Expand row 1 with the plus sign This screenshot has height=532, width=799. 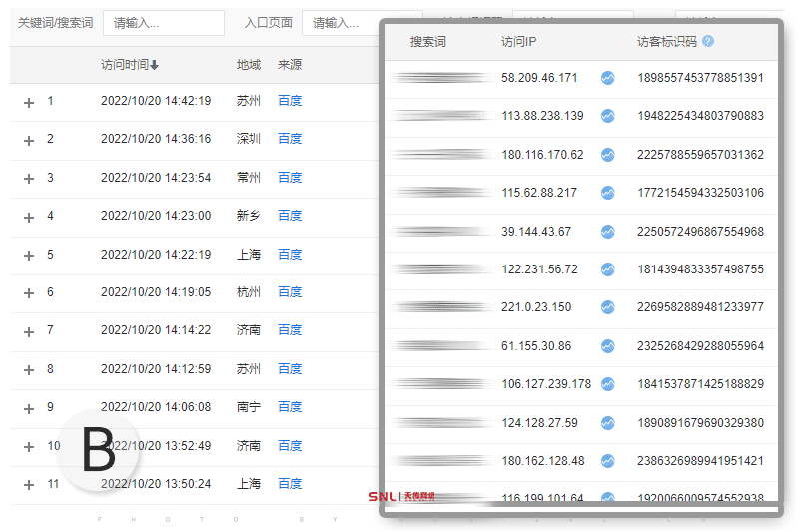click(x=29, y=102)
